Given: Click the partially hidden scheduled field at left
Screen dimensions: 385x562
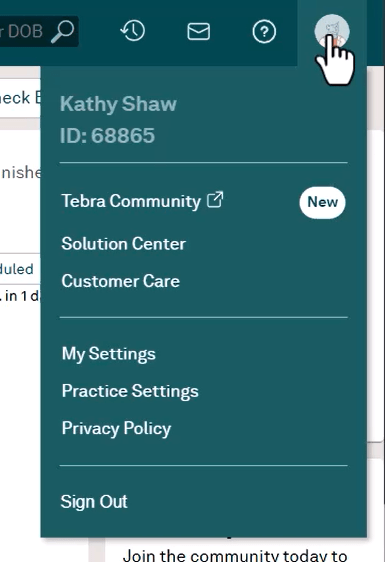Looking at the screenshot, I should [x=20, y=269].
